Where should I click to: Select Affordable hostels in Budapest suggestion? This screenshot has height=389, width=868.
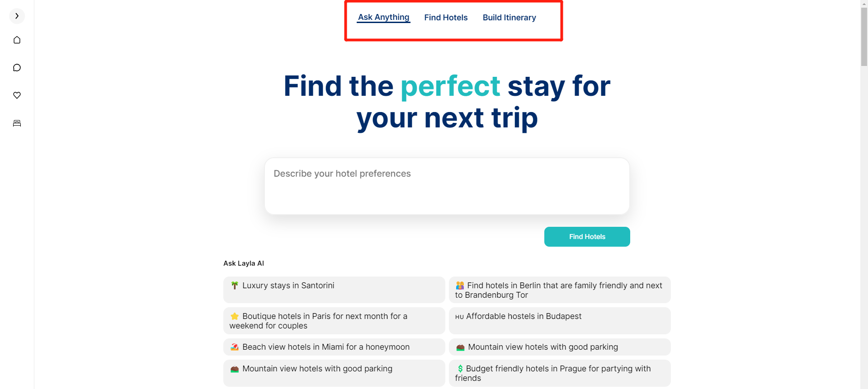(560, 321)
